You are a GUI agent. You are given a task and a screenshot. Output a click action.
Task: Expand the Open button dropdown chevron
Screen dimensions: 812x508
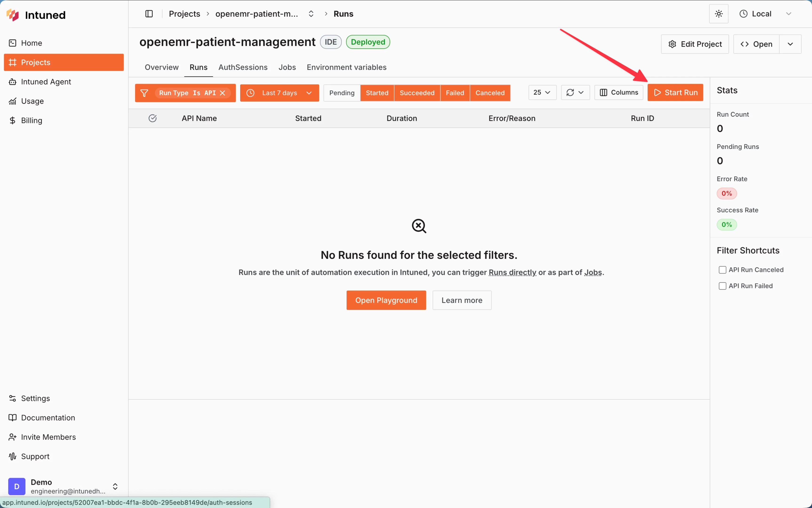[790, 44]
